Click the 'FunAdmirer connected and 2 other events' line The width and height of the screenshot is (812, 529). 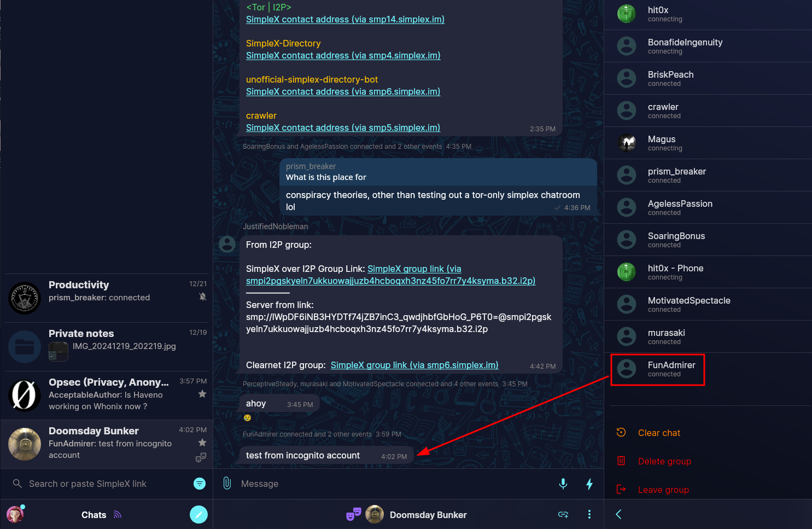click(322, 434)
